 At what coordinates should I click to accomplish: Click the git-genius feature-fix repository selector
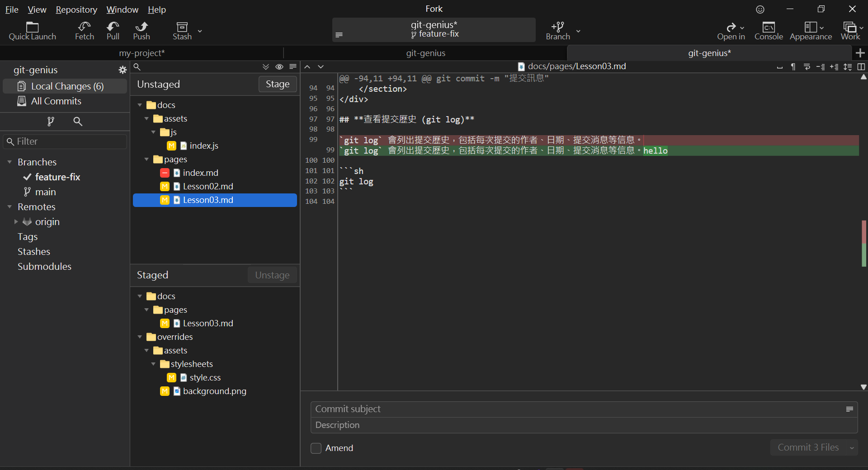tap(434, 30)
